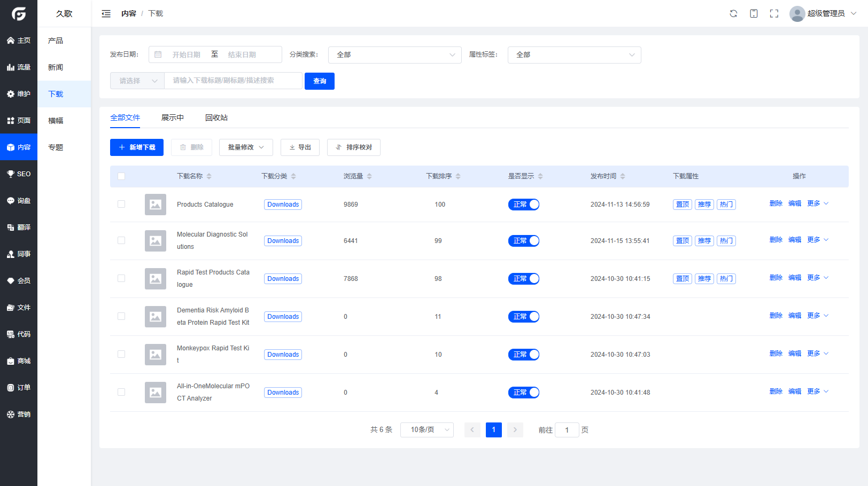Image resolution: width=868 pixels, height=486 pixels.
Task: Click the 排序校对 sort check button
Action: click(354, 147)
